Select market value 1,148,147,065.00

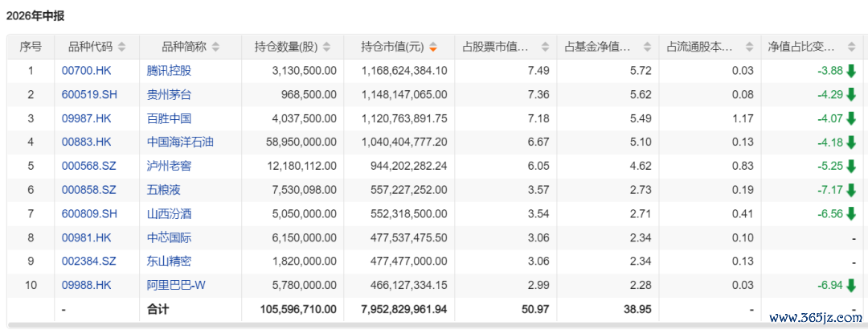(404, 94)
